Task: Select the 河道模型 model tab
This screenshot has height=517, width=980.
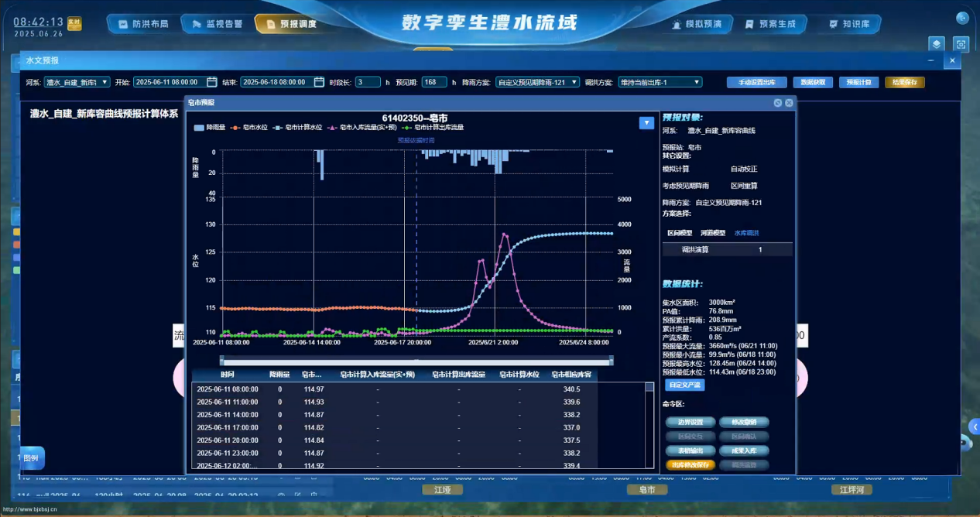Action: pyautogui.click(x=713, y=233)
